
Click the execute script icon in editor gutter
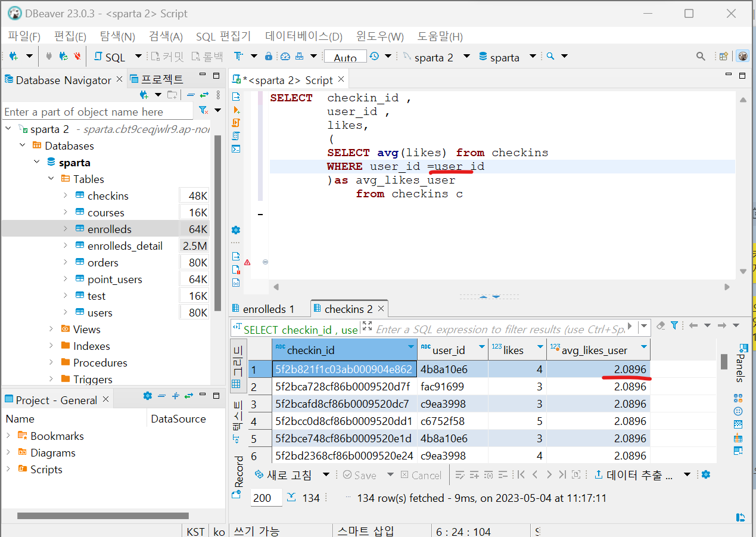tap(236, 123)
